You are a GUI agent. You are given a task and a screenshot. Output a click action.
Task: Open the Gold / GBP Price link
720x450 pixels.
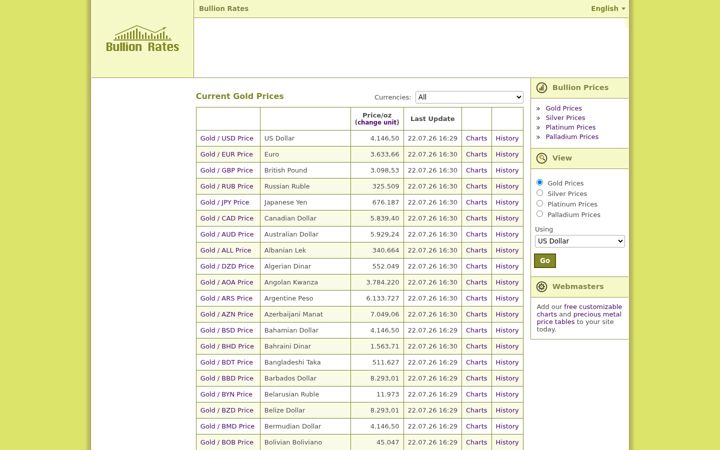coord(226,170)
